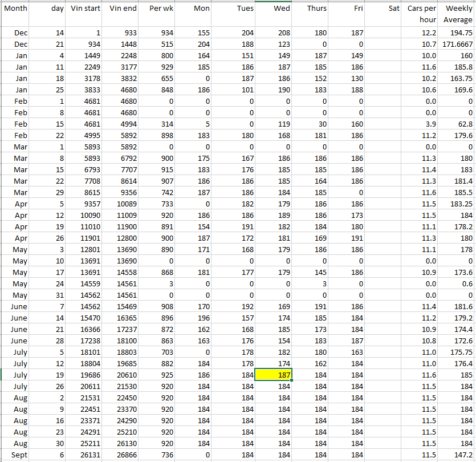
Task: Select the Thurs cell with value 145
Action: (x=311, y=273)
